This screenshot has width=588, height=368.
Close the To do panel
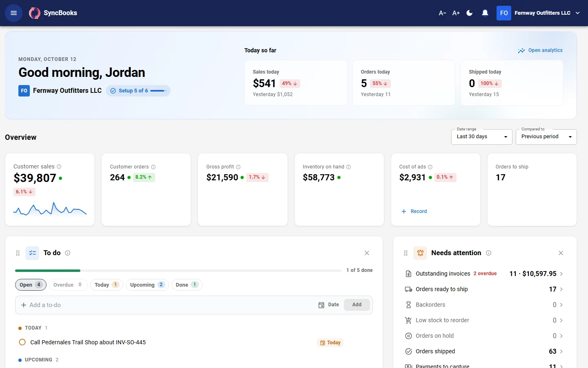pos(367,253)
